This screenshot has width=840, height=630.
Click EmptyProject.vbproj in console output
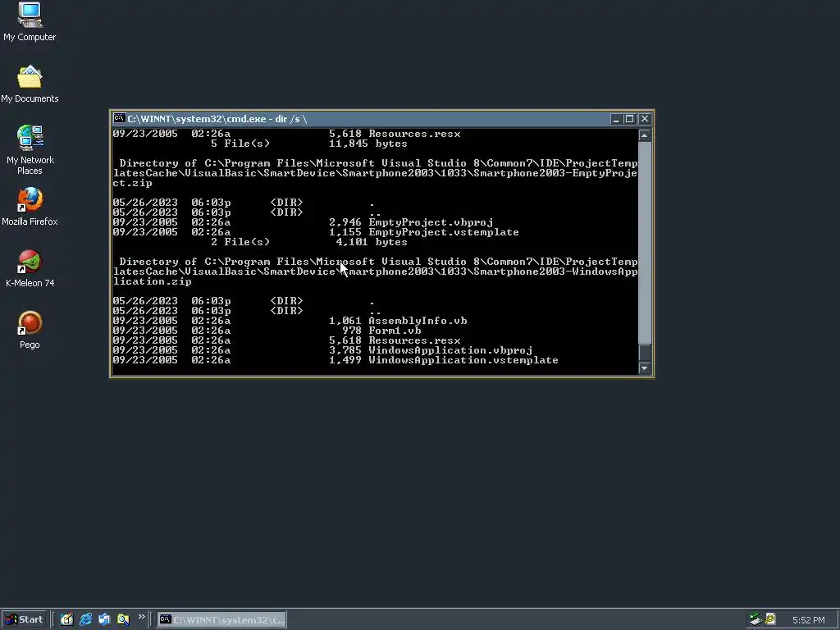(431, 222)
